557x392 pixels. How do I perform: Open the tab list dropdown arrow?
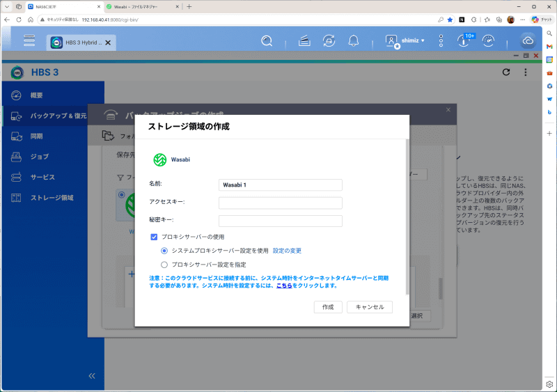(x=7, y=7)
